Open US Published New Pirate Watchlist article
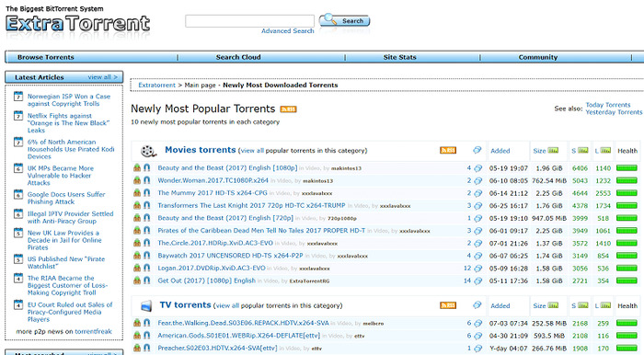 coord(65,263)
